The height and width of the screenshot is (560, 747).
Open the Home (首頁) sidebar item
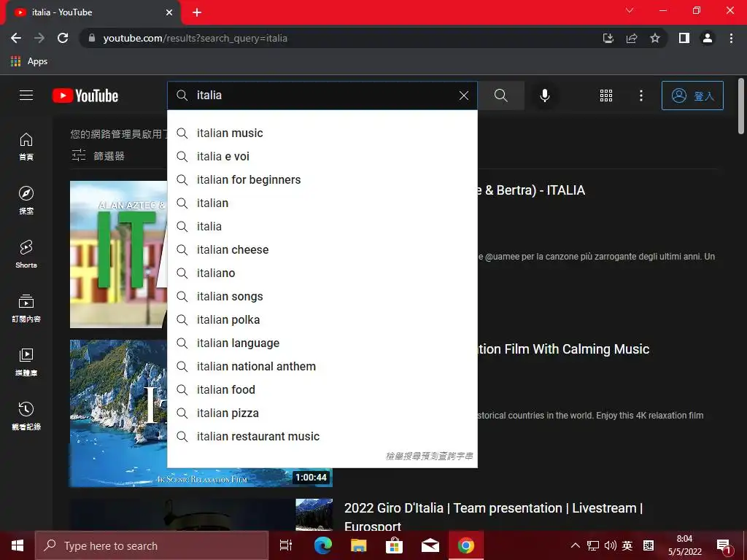[26, 146]
